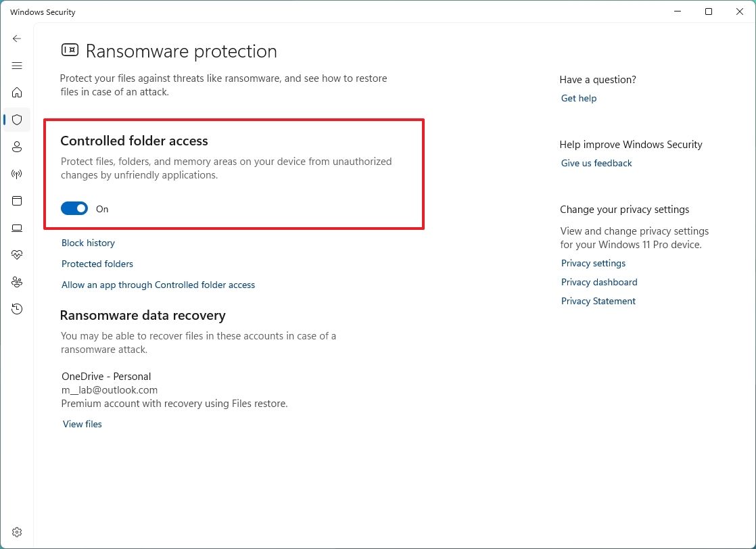Open Family options in the sidebar
This screenshot has width=756, height=549.
(x=17, y=282)
